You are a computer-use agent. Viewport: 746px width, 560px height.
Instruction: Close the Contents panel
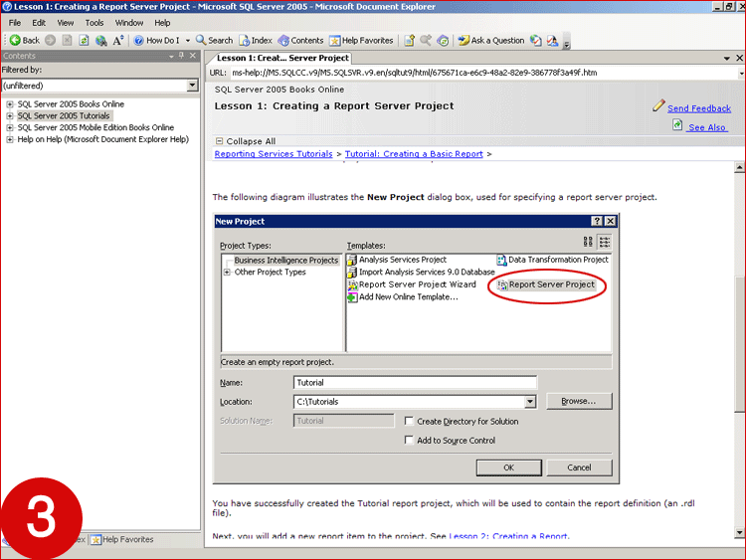tap(193, 56)
